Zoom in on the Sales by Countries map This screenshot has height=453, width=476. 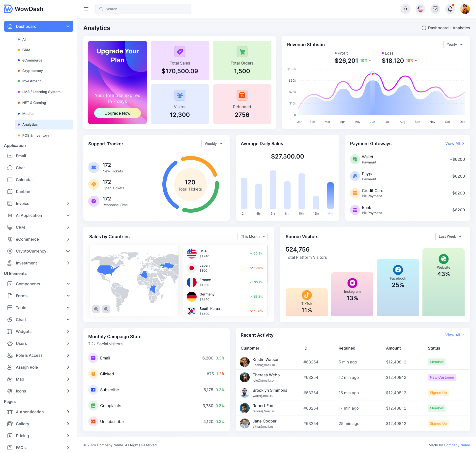click(x=96, y=309)
